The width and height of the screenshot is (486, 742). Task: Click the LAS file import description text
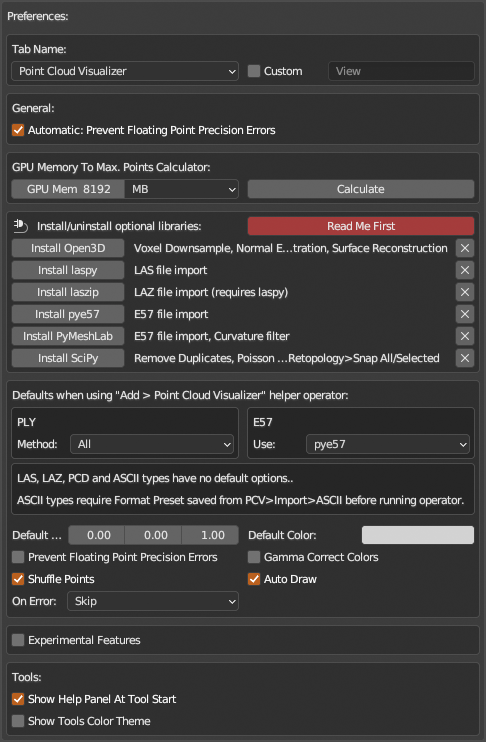click(x=171, y=270)
